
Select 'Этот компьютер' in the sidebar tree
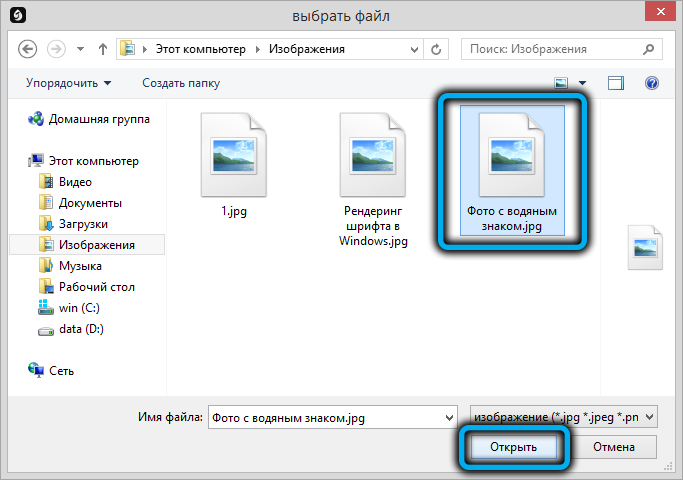94,161
